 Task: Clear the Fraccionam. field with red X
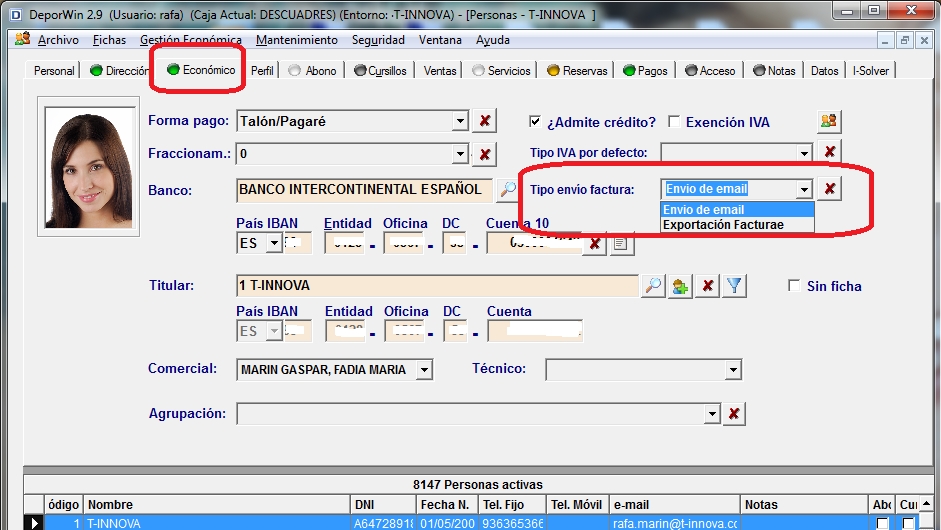(484, 154)
